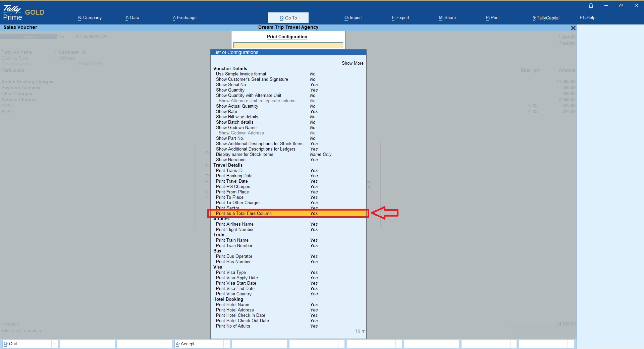Open the P: Print menu

(492, 18)
